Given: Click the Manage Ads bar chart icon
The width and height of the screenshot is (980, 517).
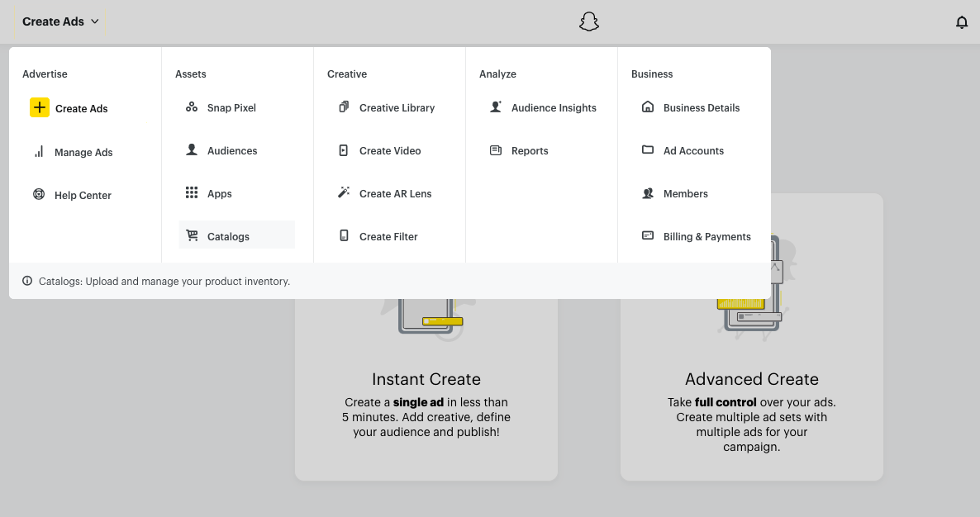Looking at the screenshot, I should 39,152.
